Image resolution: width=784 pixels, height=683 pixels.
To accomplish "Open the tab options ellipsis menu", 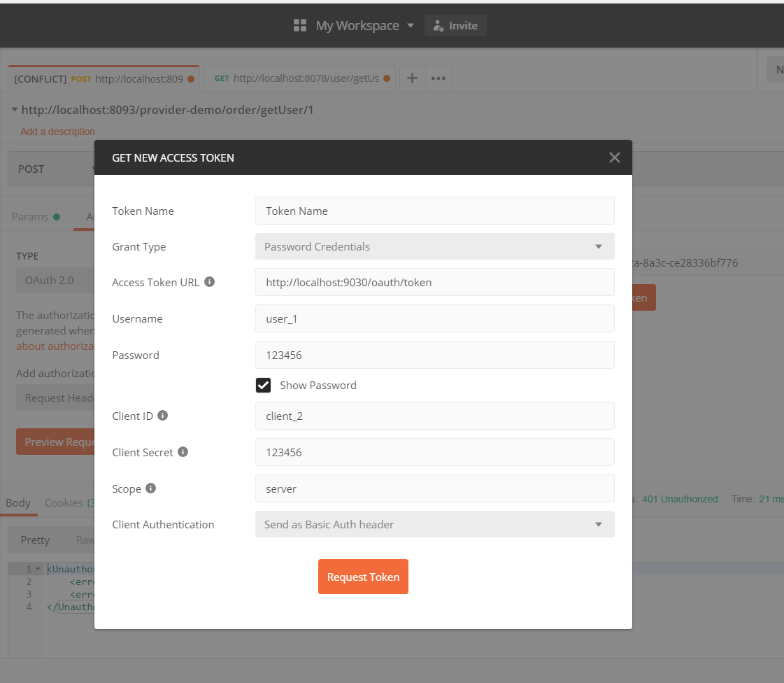I will point(439,78).
